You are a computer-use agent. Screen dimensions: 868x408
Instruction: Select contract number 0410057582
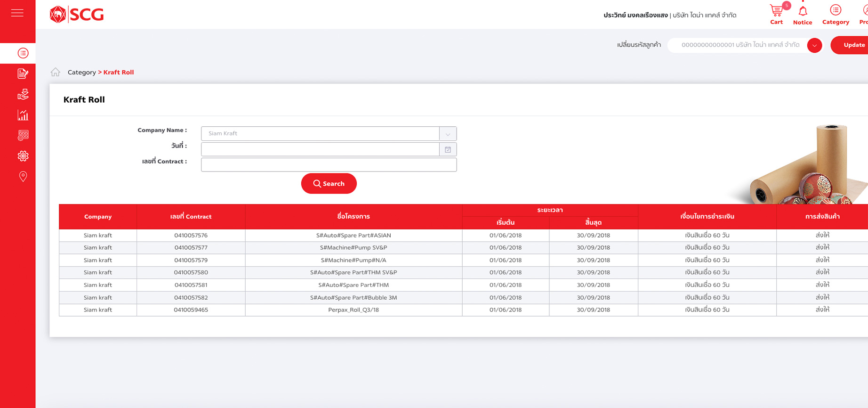click(x=191, y=298)
